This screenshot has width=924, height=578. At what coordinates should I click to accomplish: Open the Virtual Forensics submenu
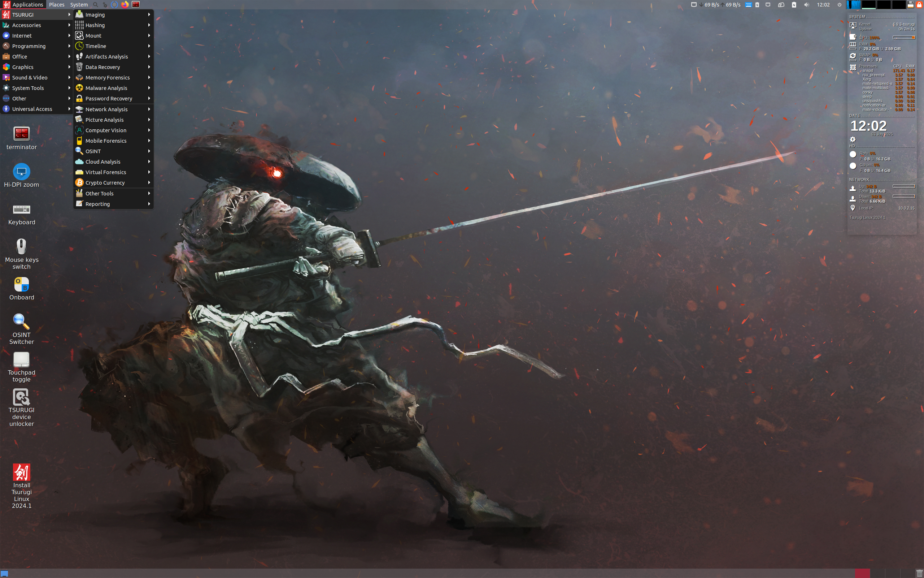pos(113,172)
